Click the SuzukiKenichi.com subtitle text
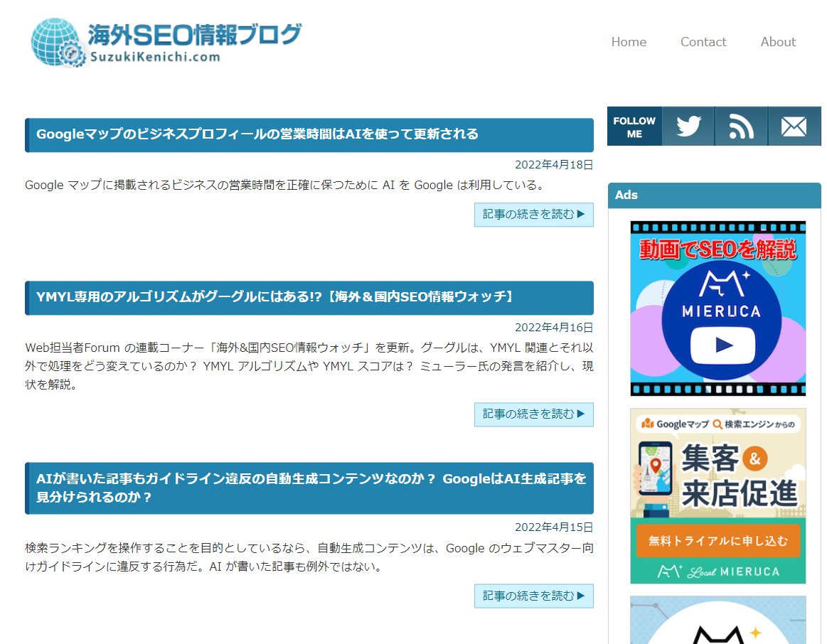 pyautogui.click(x=155, y=57)
